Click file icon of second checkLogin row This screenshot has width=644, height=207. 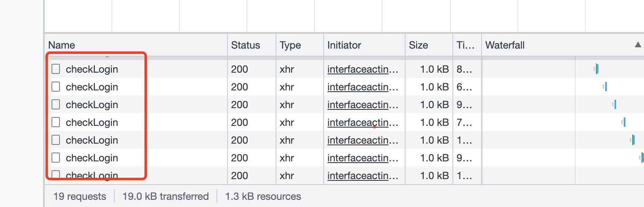point(56,87)
